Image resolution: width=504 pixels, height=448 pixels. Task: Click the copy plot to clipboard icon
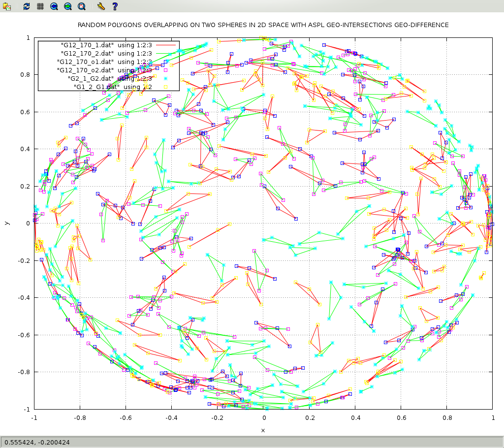click(x=7, y=6)
